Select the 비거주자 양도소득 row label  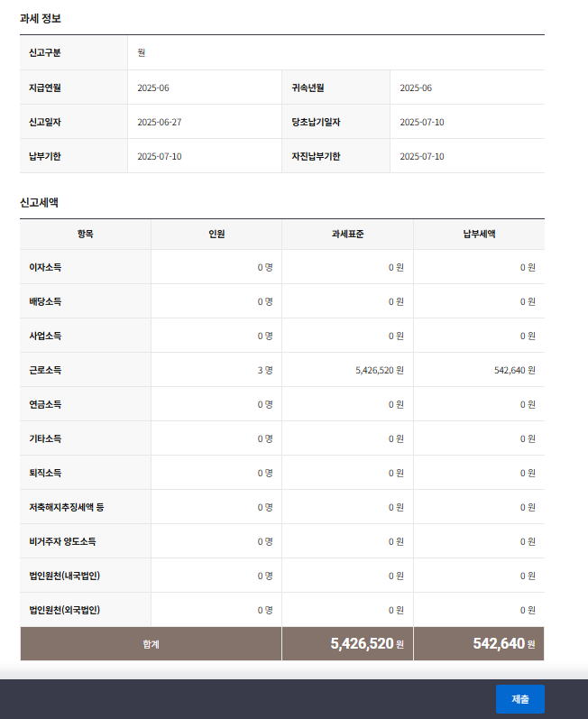(62, 541)
